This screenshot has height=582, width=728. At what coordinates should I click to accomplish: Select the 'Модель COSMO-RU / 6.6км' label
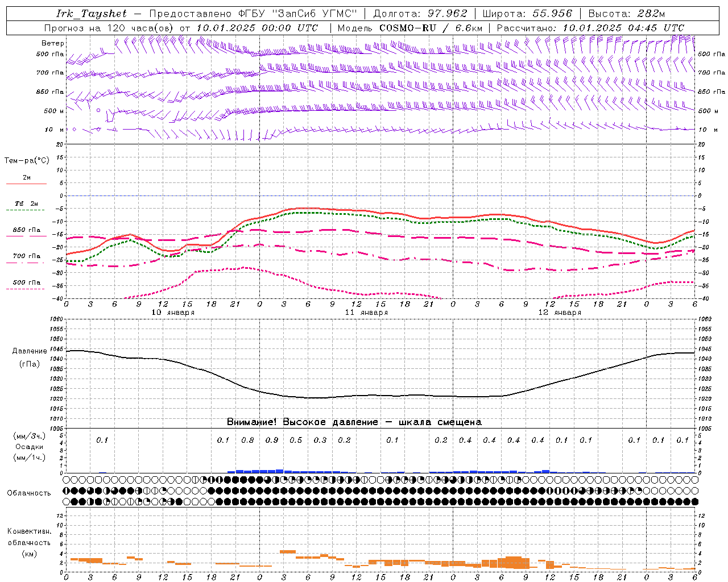tap(410, 28)
